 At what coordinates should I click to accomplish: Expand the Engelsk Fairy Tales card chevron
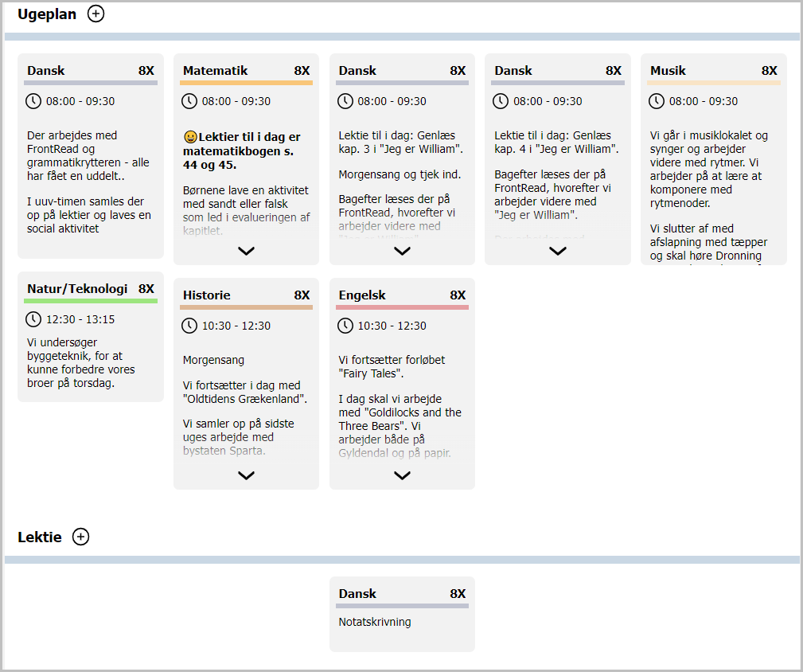pyautogui.click(x=402, y=475)
